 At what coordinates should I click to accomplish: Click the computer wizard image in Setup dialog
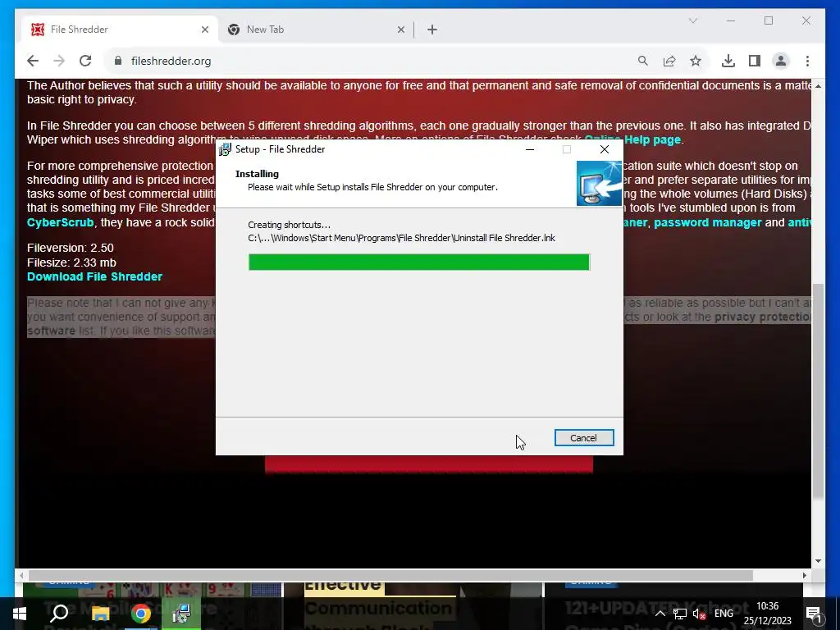[x=599, y=183]
